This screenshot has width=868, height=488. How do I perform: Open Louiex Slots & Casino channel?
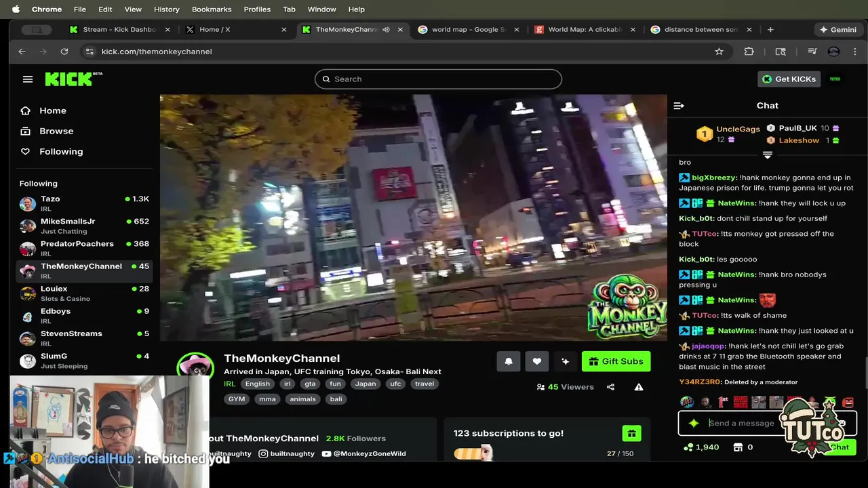pyautogui.click(x=85, y=293)
